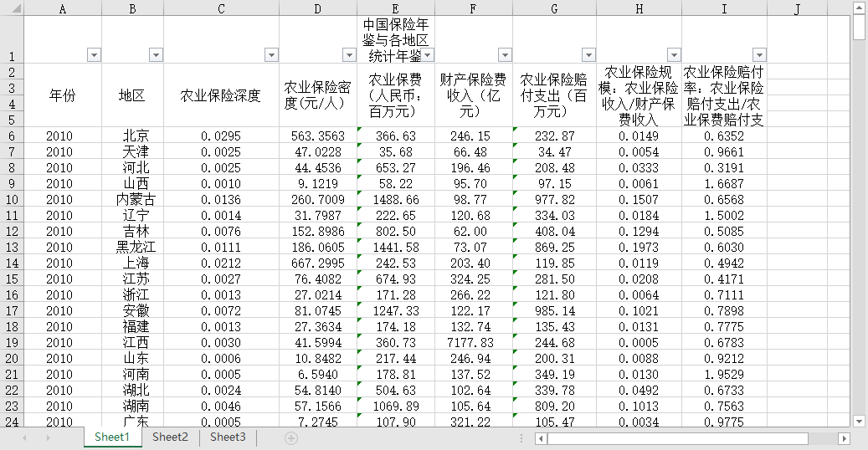Open filter dropdown in column B header

point(157,55)
